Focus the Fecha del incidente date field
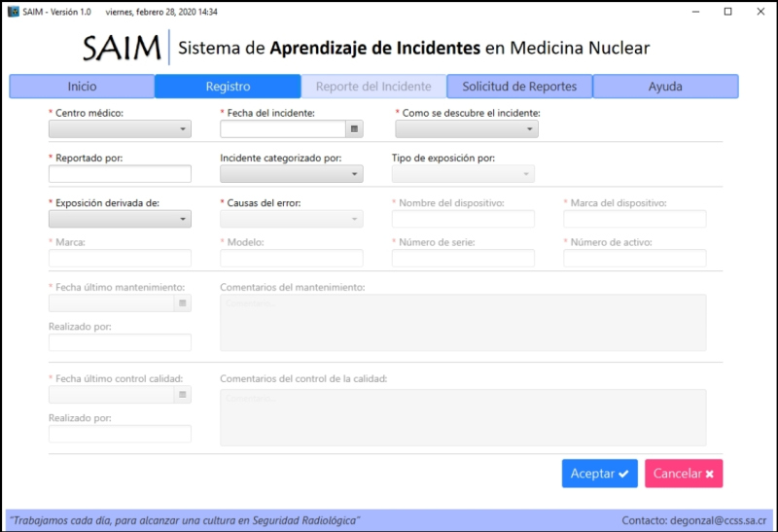 click(283, 128)
